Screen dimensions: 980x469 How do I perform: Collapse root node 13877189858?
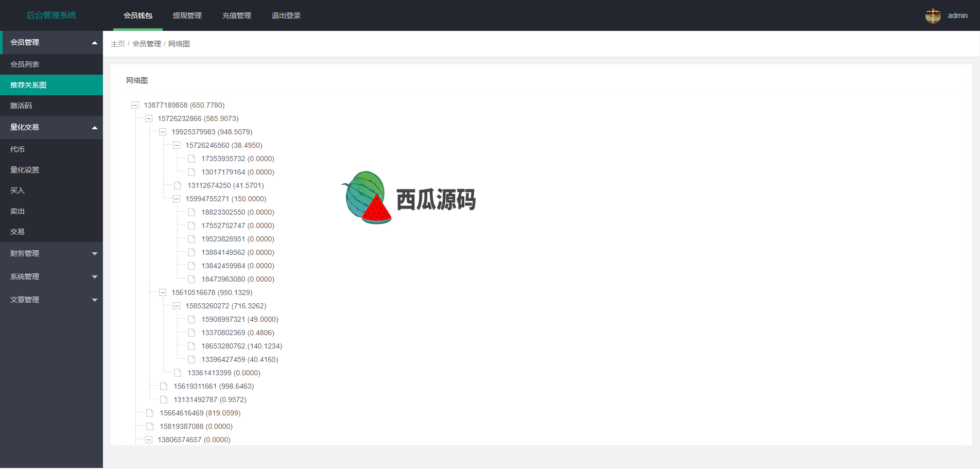(135, 105)
